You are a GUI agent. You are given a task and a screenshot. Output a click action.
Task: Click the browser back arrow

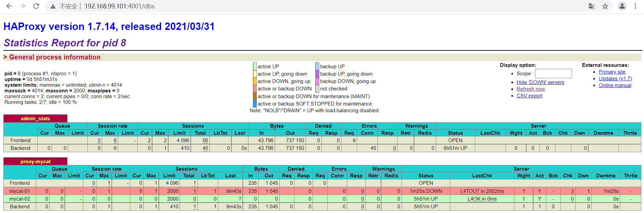9,6
